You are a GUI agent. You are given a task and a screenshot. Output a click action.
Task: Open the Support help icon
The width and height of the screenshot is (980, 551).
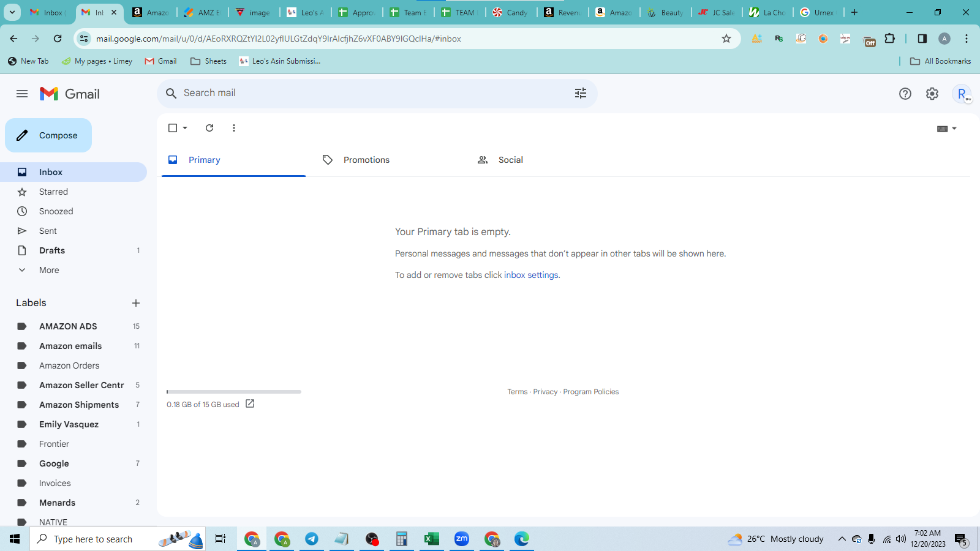[905, 94]
